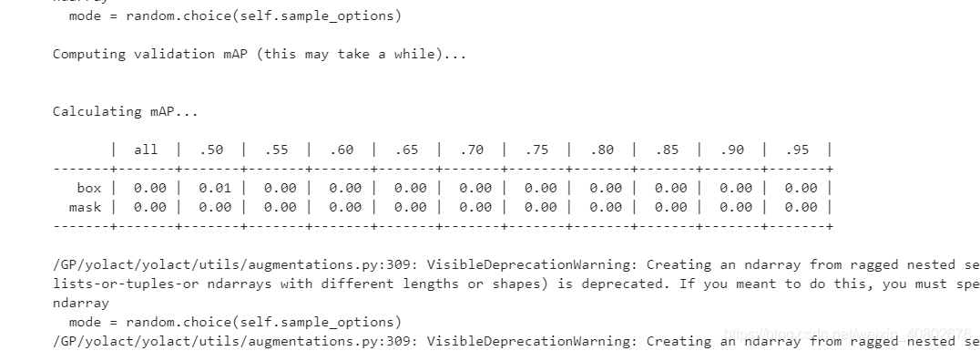980x351 pixels.
Task: Click the '.55' threshold header
Action: pos(276,150)
